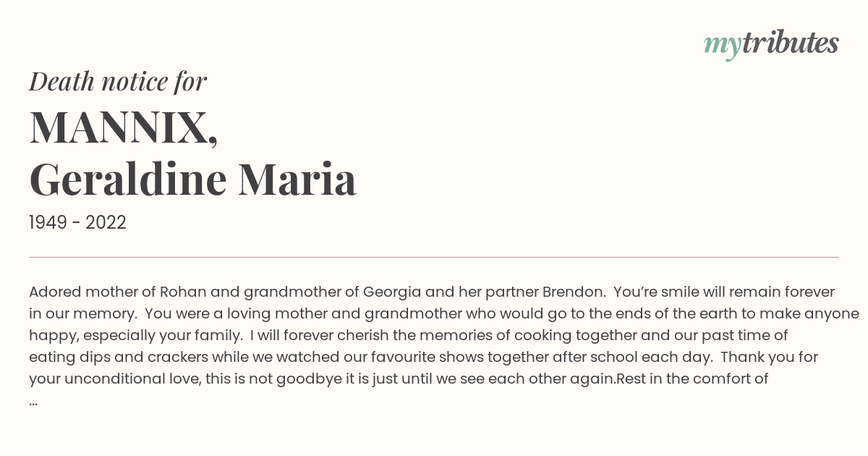Select the "Death notice for" heading
868x456 pixels.
pos(118,82)
